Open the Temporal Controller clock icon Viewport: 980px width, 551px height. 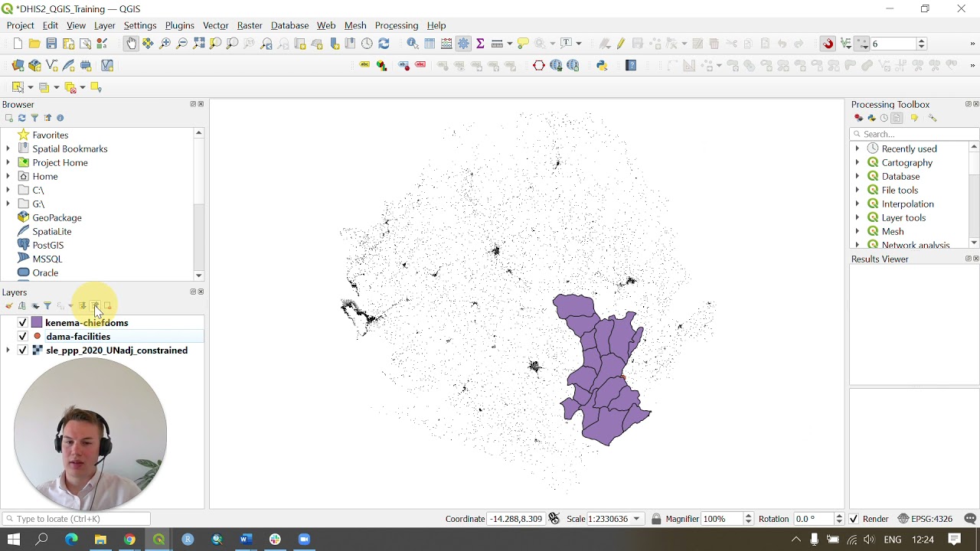pyautogui.click(x=367, y=44)
